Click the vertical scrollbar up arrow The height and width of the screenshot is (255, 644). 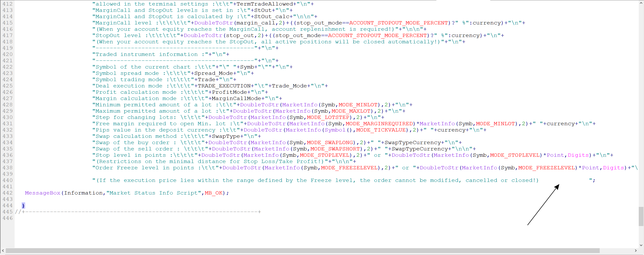tap(641, 3)
